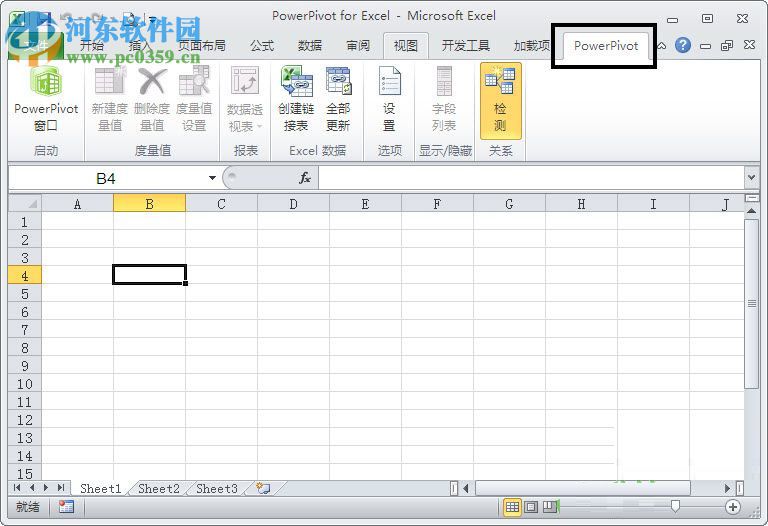Go to the previous sheet tab
Screen dimensions: 768x526
[32, 488]
